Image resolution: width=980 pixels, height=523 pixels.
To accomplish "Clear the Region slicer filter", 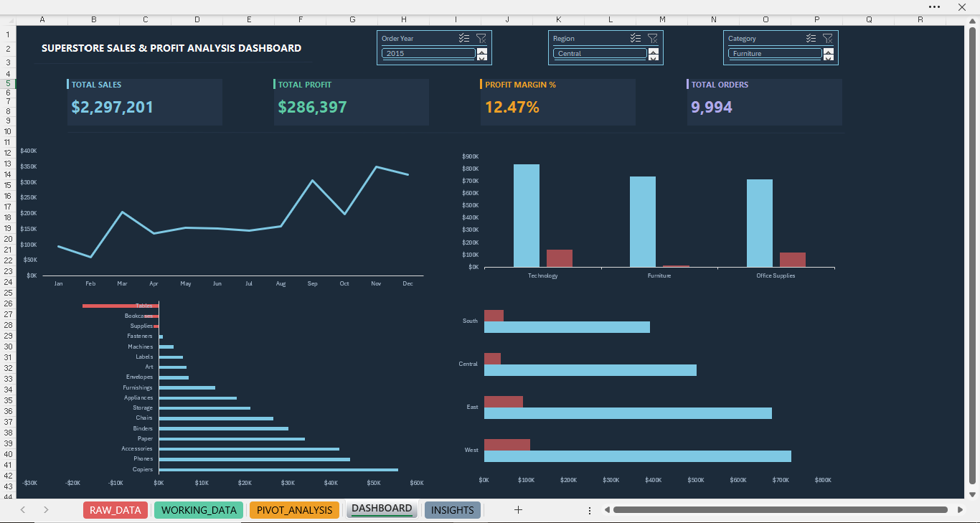I will point(653,39).
